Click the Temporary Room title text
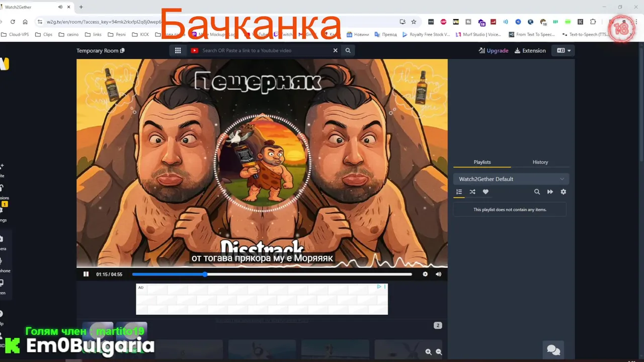This screenshot has height=362, width=644. (97, 50)
